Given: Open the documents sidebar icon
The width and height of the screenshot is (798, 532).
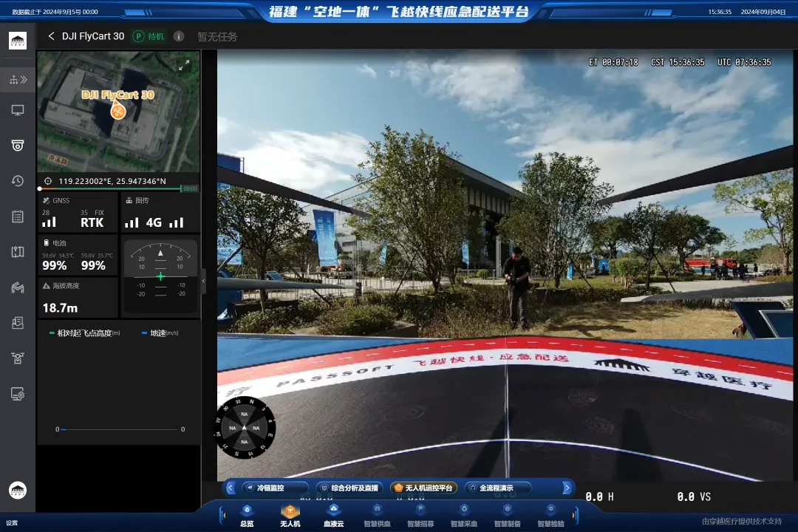Looking at the screenshot, I should click(x=18, y=323).
